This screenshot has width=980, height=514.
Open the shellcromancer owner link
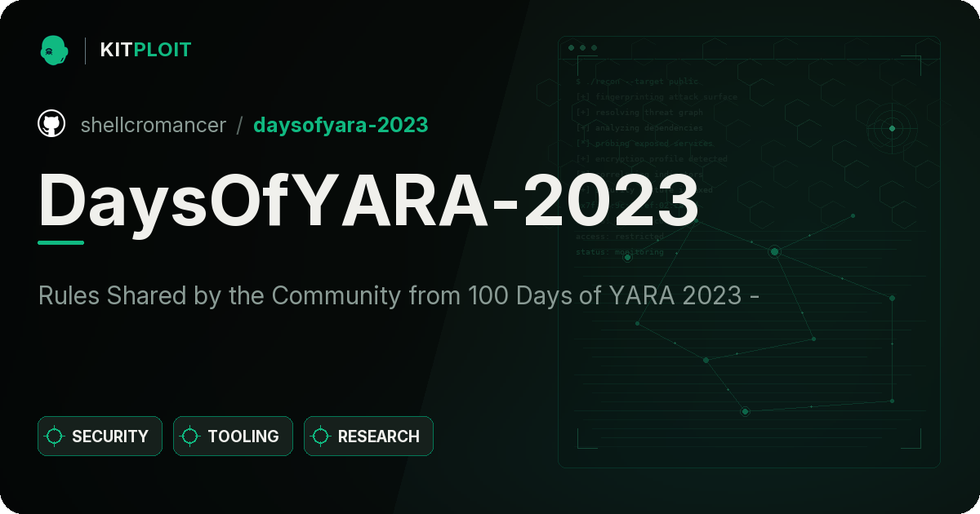pos(154,125)
